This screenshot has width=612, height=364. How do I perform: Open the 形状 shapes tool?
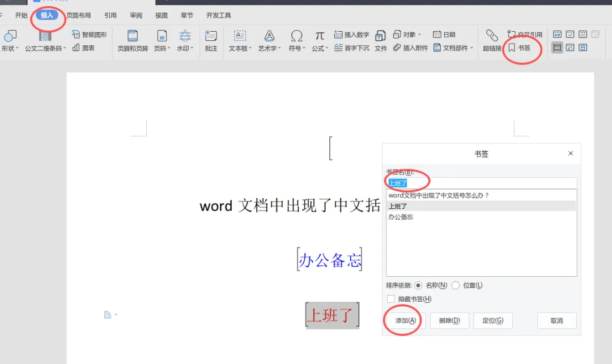10,41
